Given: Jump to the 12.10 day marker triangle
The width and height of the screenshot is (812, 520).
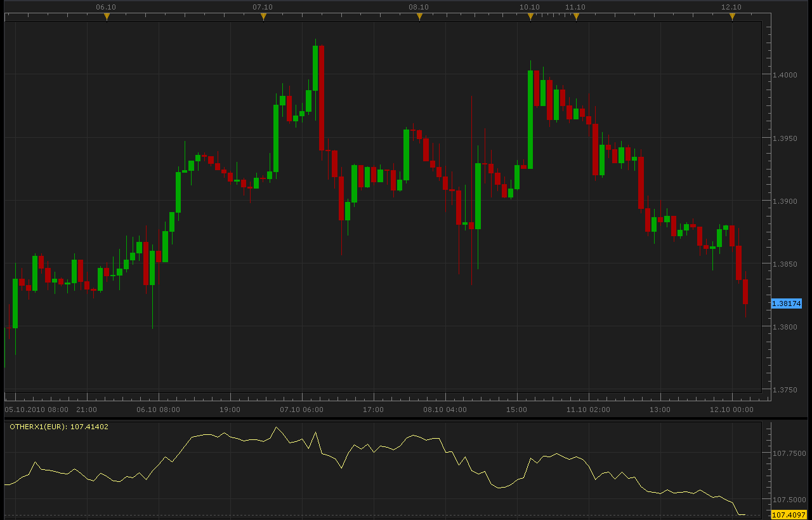Looking at the screenshot, I should pyautogui.click(x=732, y=17).
